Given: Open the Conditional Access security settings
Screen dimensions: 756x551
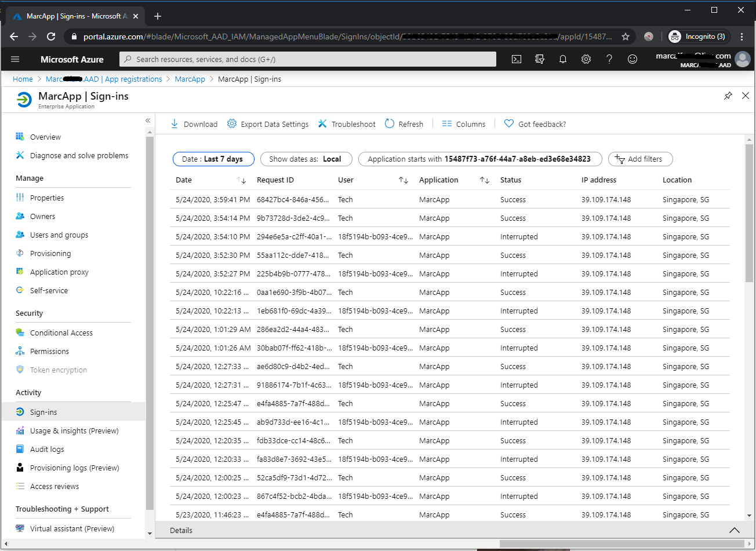Looking at the screenshot, I should [60, 333].
